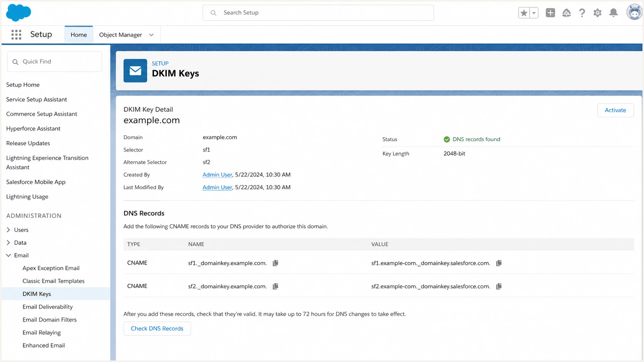This screenshot has height=362, width=644.
Task: Focus the Search Setup field
Action: (x=318, y=13)
